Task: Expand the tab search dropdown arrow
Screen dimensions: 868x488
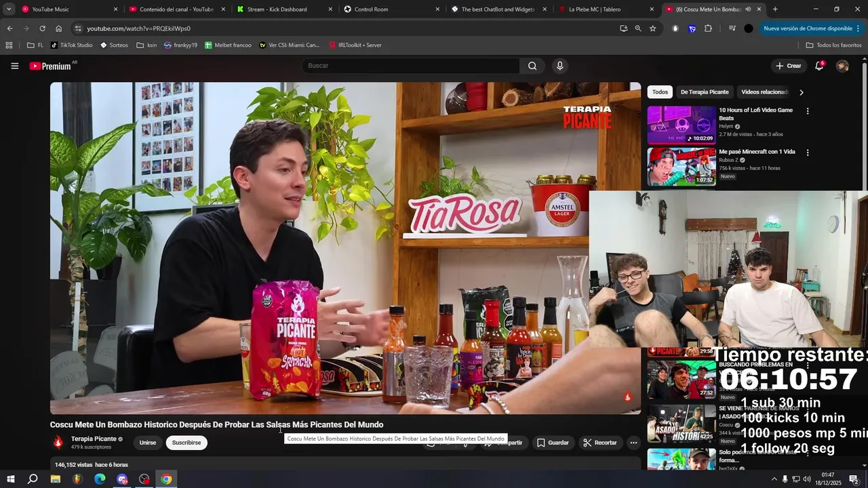Action: point(9,9)
